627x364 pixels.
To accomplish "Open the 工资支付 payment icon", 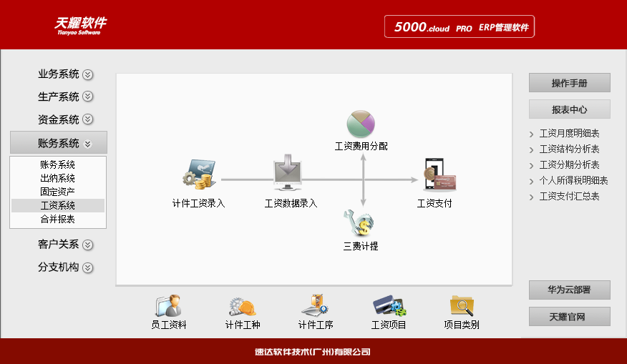I will pos(439,174).
